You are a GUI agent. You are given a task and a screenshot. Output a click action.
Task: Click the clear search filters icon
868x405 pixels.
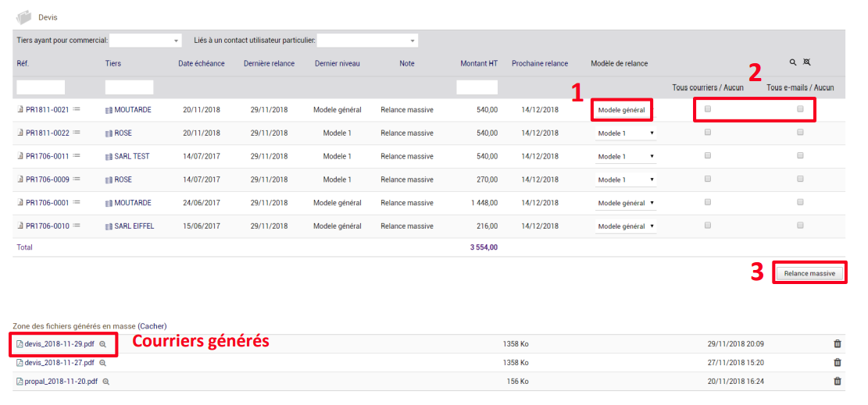[x=806, y=62]
